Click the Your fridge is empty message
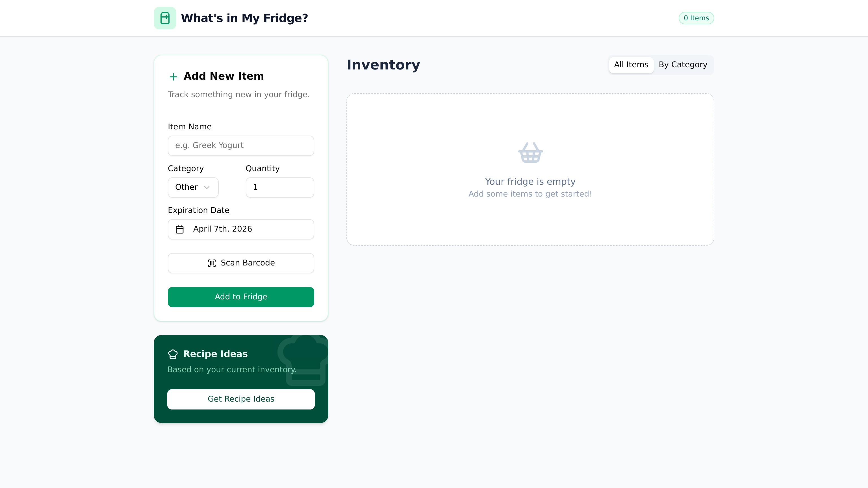 tap(530, 182)
